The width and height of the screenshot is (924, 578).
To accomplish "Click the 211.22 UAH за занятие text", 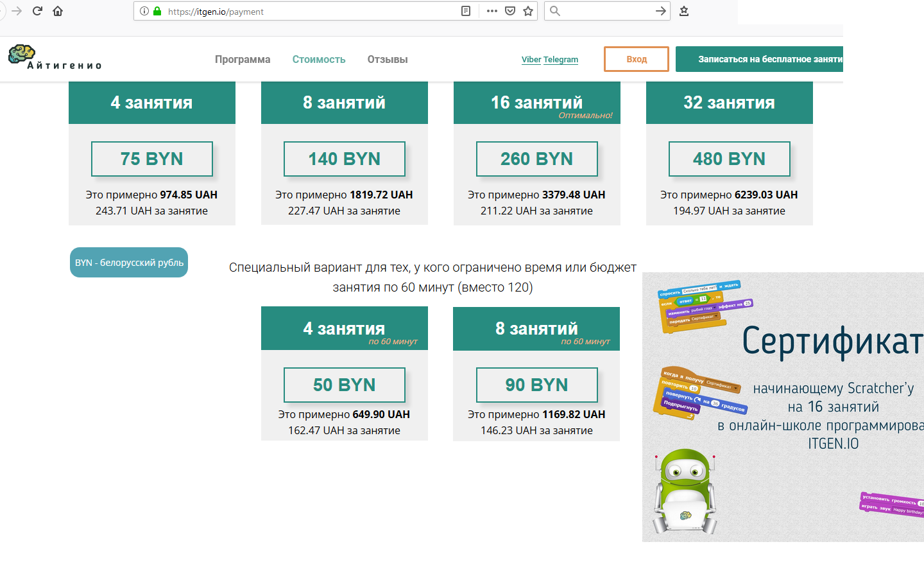I will pyautogui.click(x=536, y=211).
